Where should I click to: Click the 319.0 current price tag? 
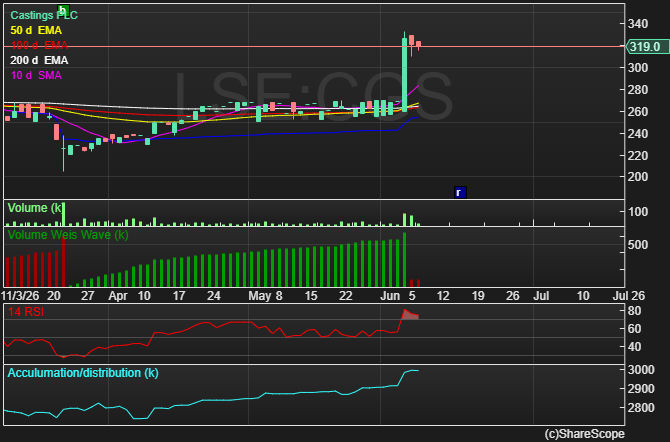click(x=648, y=47)
